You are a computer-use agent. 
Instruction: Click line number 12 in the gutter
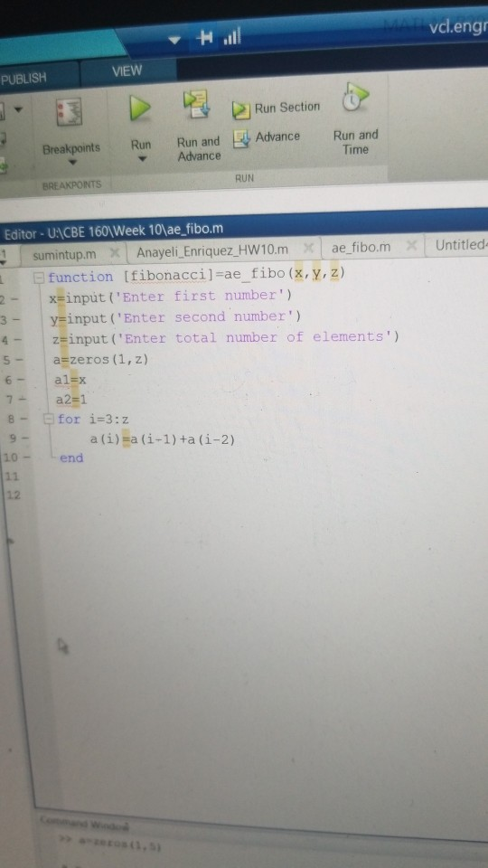point(14,495)
